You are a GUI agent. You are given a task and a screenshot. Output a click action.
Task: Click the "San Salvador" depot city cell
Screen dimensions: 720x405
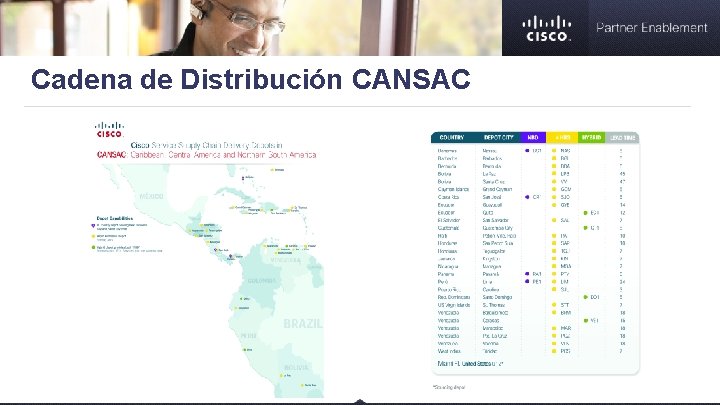tap(495, 220)
